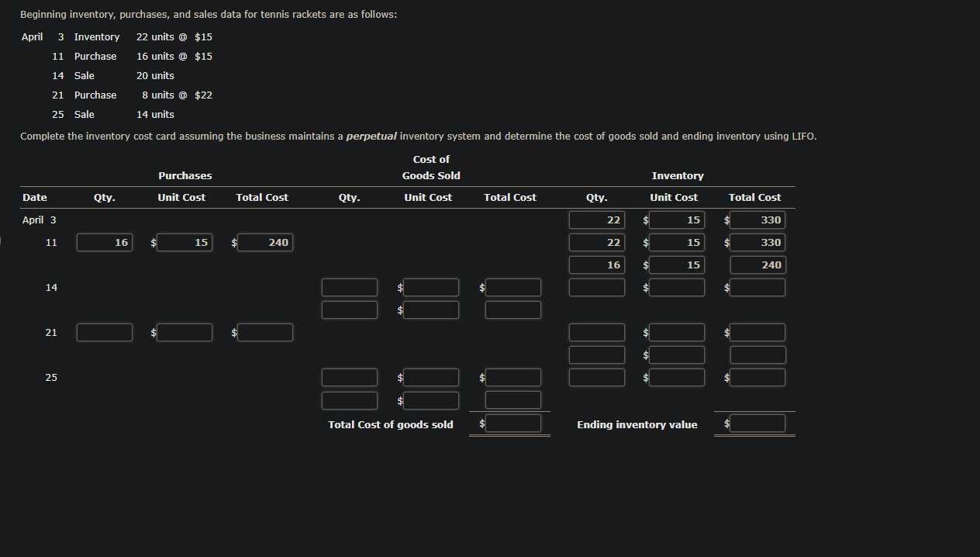This screenshot has height=557, width=980.
Task: Click April 25 cost of goods sold first quantity field
Action: 350,378
